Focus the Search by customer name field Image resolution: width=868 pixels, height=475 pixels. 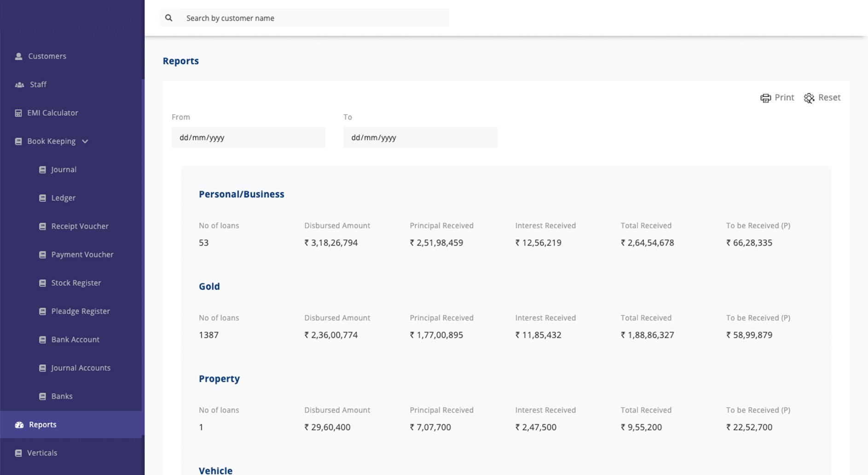(x=304, y=18)
